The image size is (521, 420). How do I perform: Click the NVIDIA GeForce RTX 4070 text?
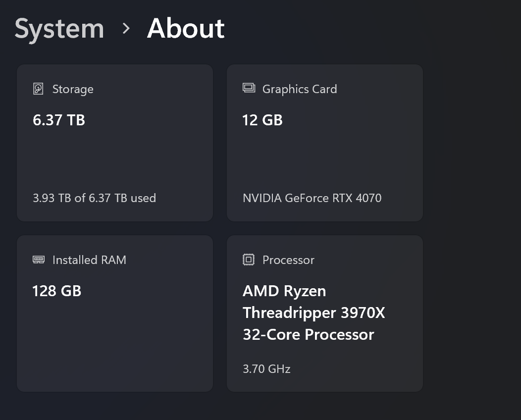[312, 198]
